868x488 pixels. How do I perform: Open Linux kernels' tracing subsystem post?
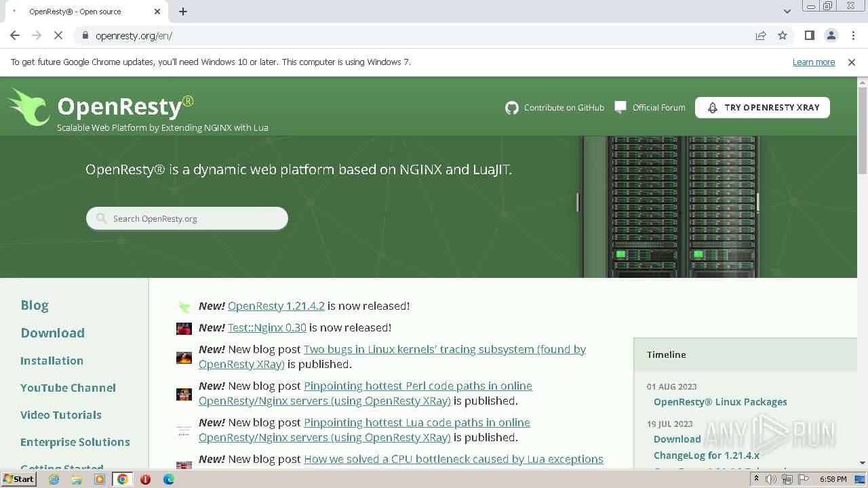coord(392,357)
